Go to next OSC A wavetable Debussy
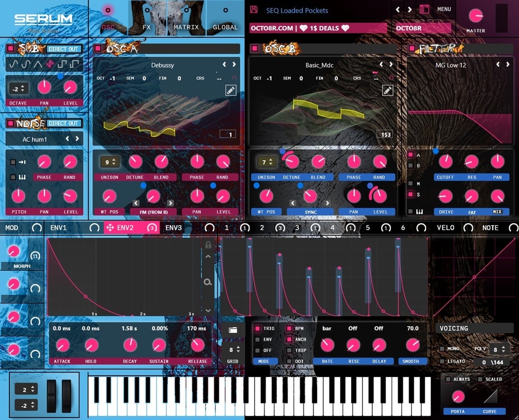This screenshot has height=420, width=519. [x=234, y=64]
